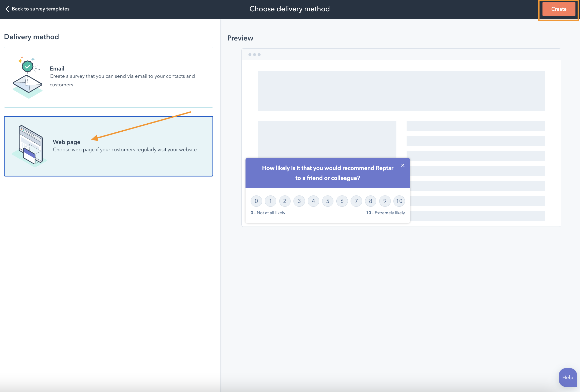Click the close X icon on survey popup
Viewport: 580px width, 392px height.
click(403, 165)
